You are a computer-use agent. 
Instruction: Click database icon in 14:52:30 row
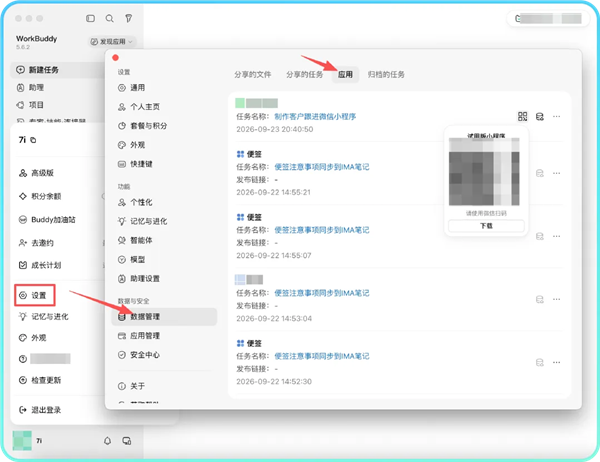coord(540,362)
